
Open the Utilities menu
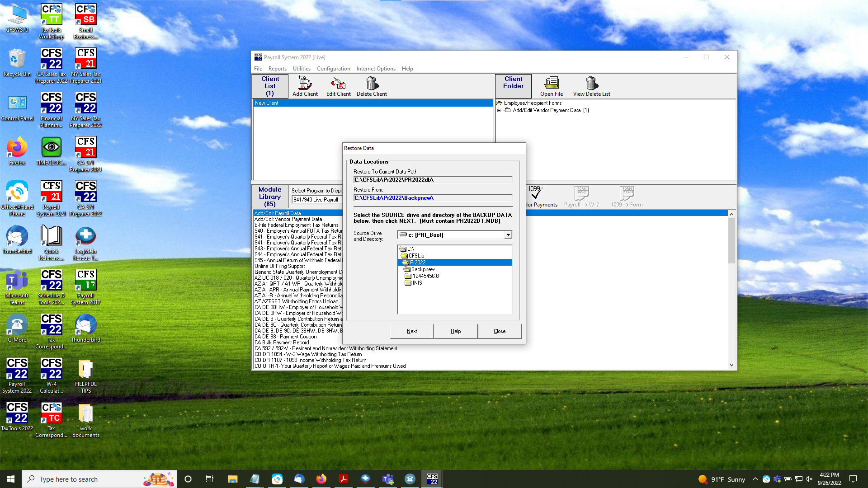coord(302,69)
